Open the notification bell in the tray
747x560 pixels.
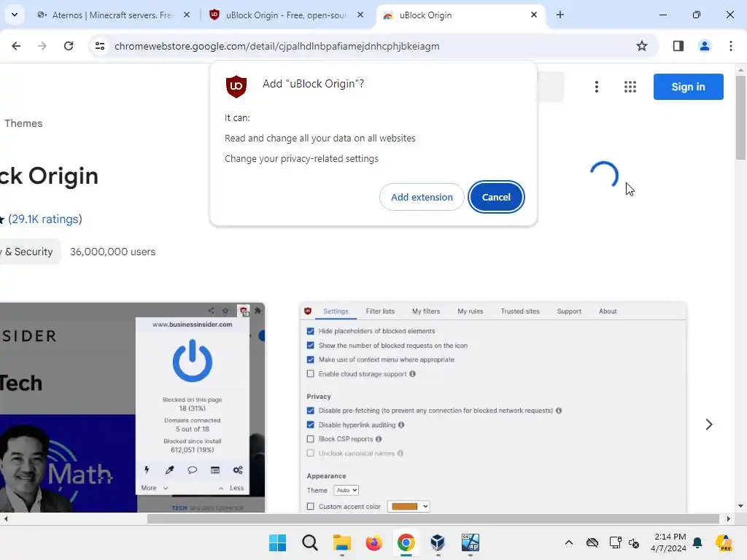coord(697,542)
